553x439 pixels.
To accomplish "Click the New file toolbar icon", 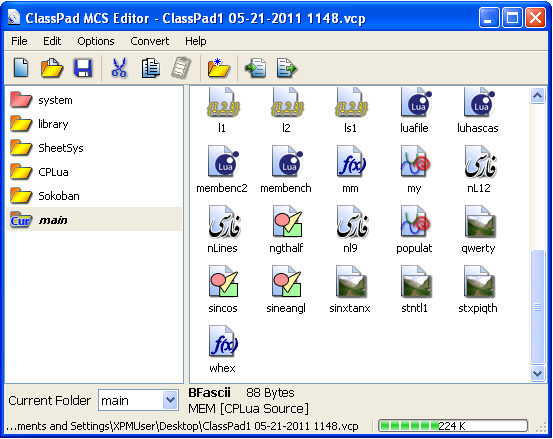I will (x=21, y=68).
